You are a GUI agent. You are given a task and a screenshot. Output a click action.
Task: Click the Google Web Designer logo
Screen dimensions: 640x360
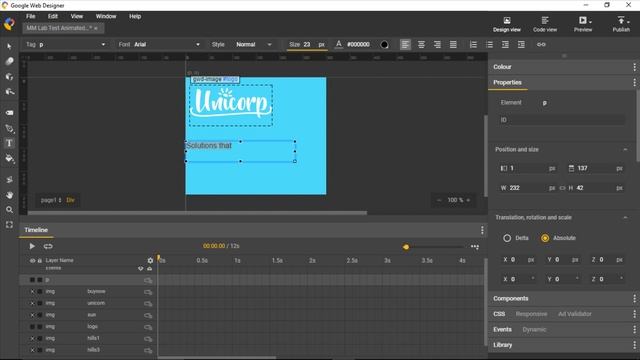click(x=9, y=24)
